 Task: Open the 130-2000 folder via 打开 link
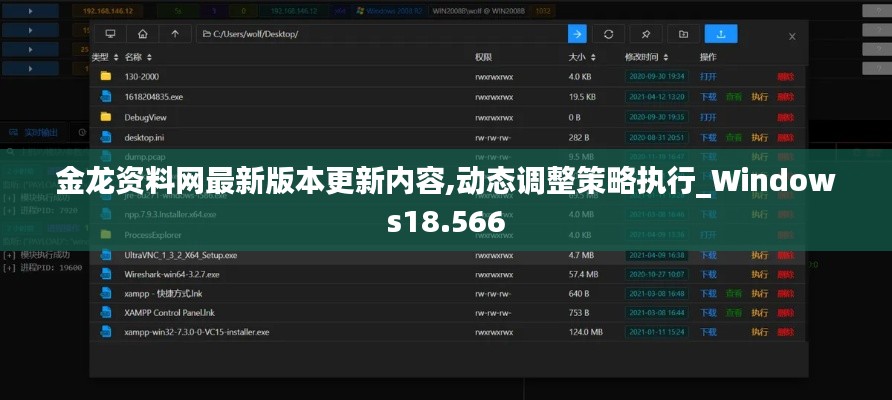click(708, 76)
